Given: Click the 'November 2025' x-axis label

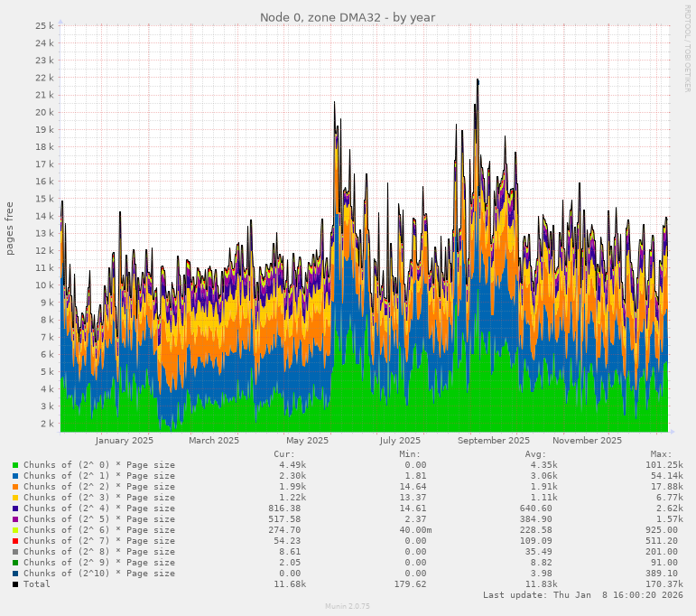Looking at the screenshot, I should [x=587, y=441].
